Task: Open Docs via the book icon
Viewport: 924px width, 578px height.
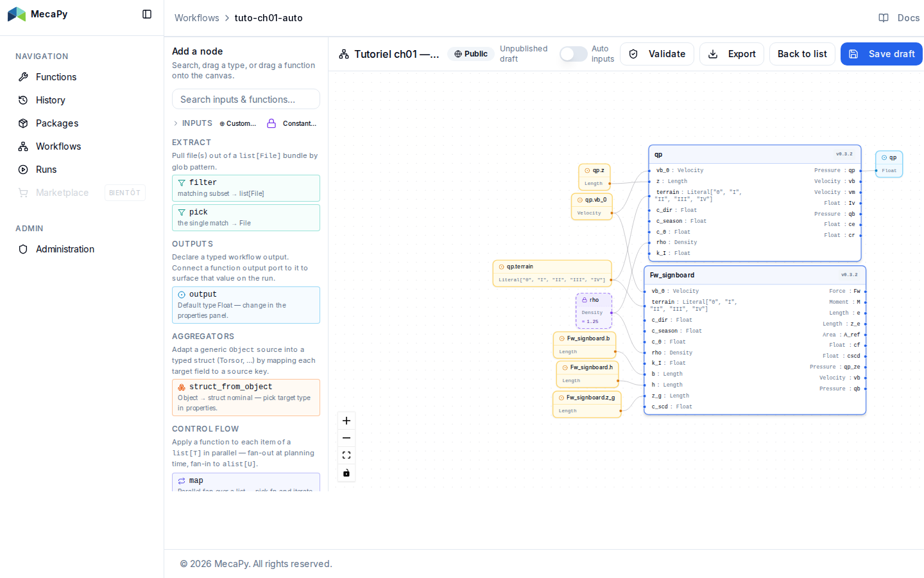Action: coord(884,18)
